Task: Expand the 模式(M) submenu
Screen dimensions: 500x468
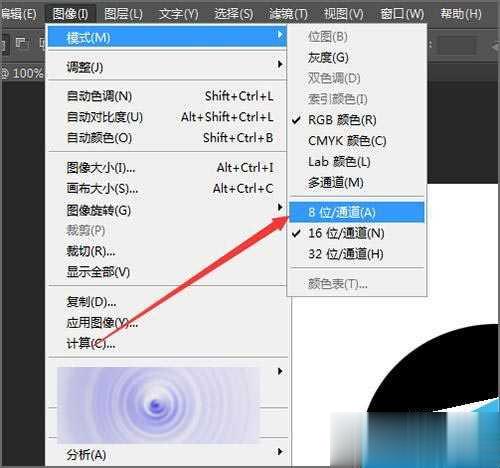Action: click(167, 37)
